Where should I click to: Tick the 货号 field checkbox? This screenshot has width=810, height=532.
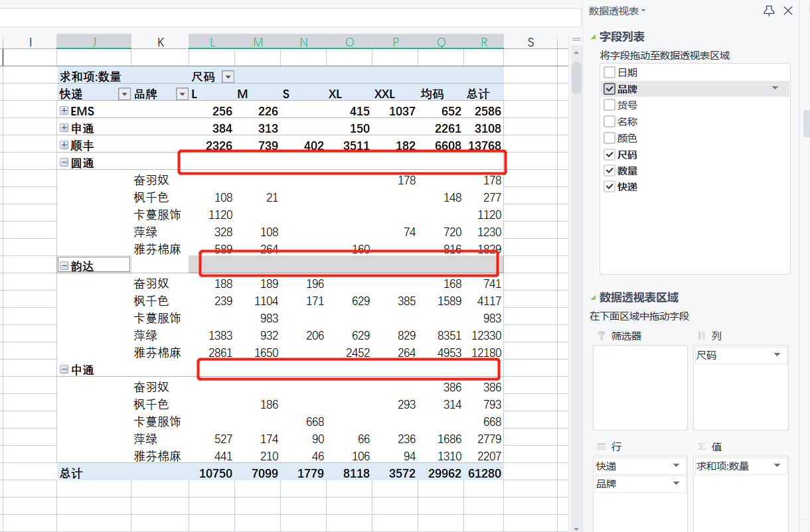[609, 105]
